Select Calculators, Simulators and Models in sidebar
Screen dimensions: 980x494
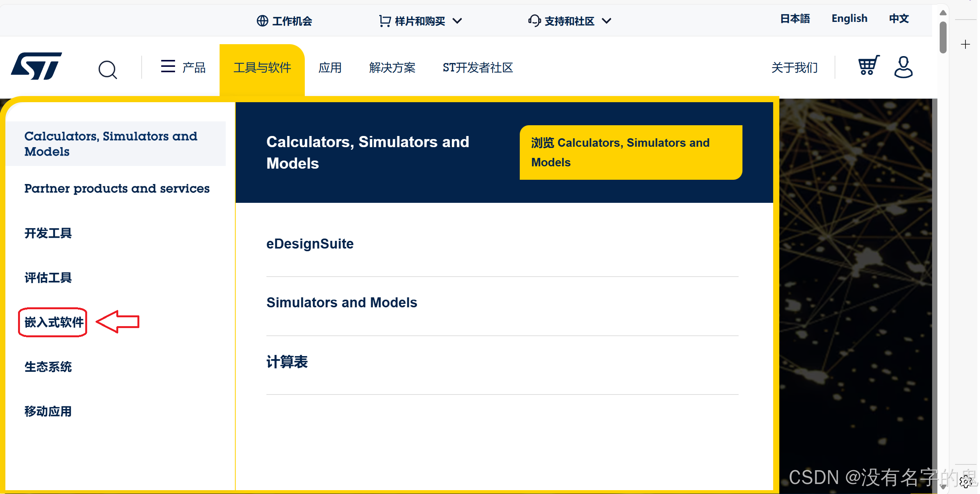click(x=116, y=144)
